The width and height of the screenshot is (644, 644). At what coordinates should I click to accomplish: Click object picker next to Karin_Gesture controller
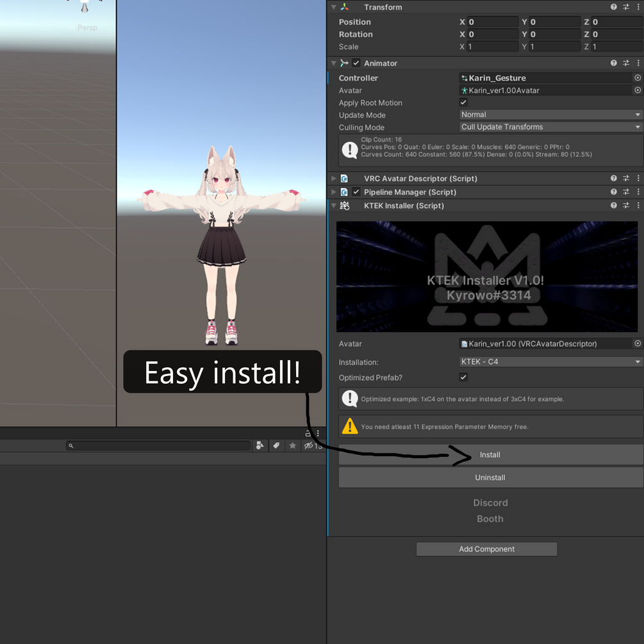point(638,78)
